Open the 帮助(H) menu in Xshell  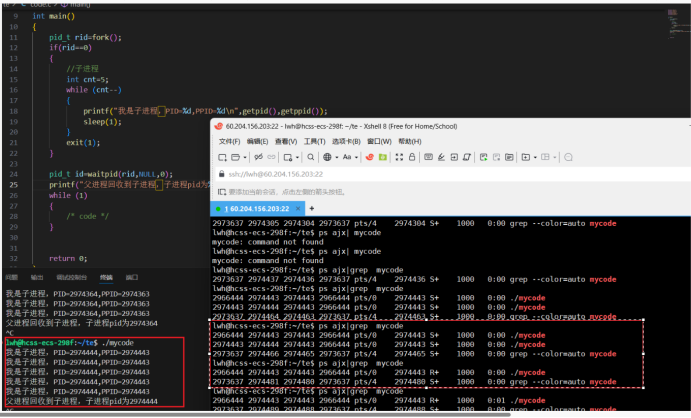[x=410, y=141]
